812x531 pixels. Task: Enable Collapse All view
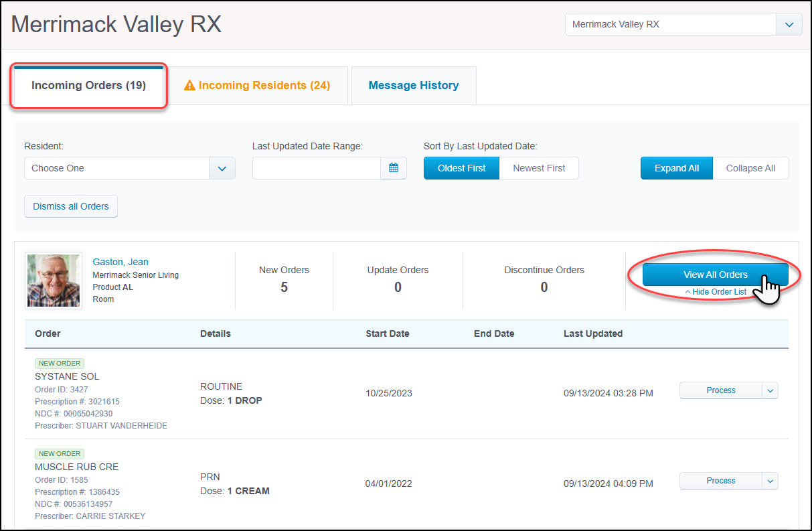(750, 168)
